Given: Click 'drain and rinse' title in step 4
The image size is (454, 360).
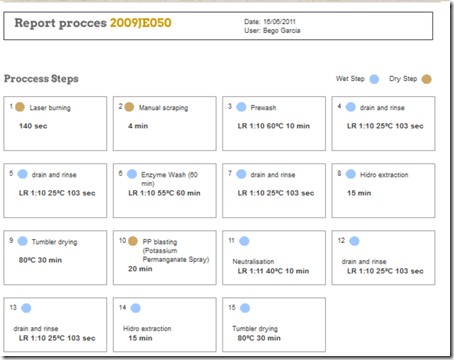Looking at the screenshot, I should pos(382,108).
